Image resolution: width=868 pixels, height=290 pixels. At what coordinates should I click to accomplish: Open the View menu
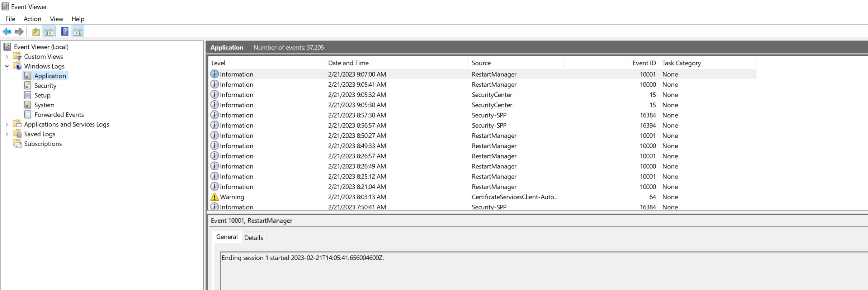click(56, 19)
